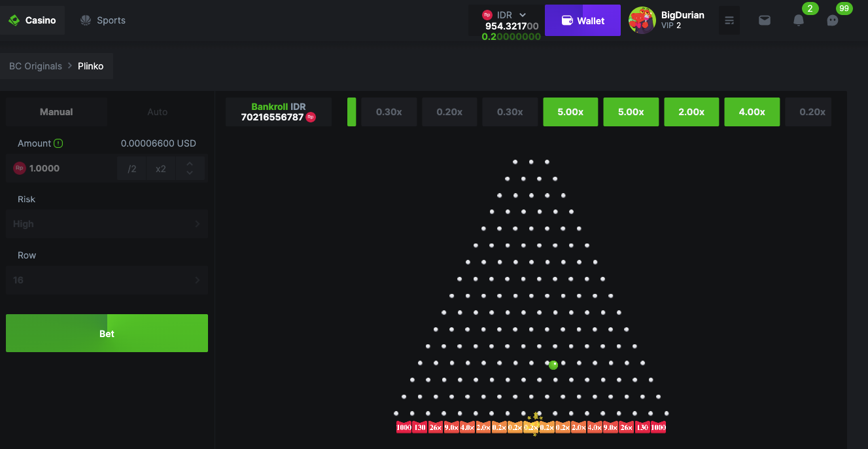Open the sidebar menu list icon

tap(729, 20)
